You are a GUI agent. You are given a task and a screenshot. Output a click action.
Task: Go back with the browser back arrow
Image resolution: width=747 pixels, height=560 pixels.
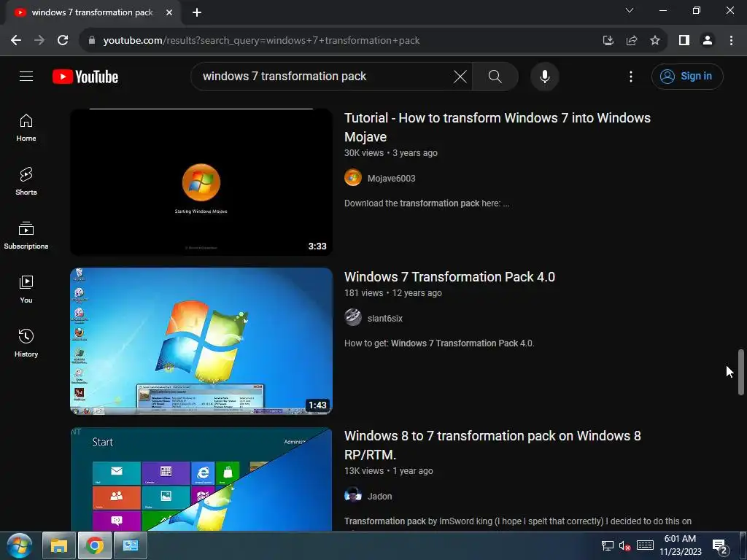(16, 41)
